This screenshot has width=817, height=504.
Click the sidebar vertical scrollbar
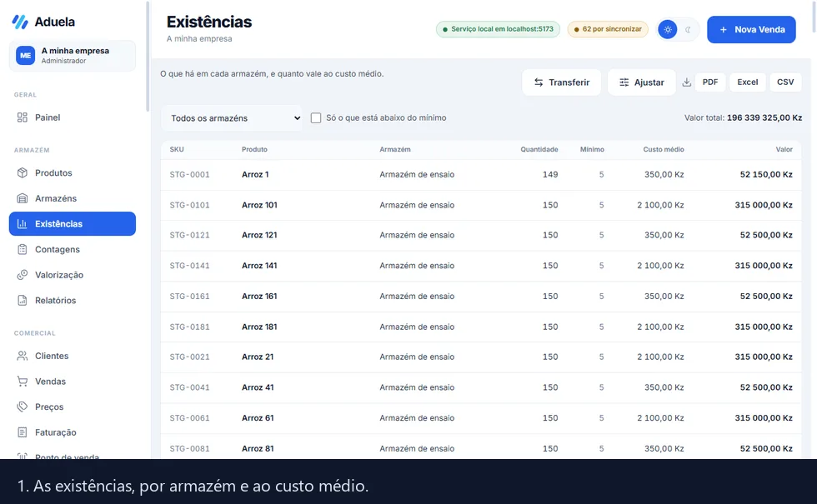[148, 57]
